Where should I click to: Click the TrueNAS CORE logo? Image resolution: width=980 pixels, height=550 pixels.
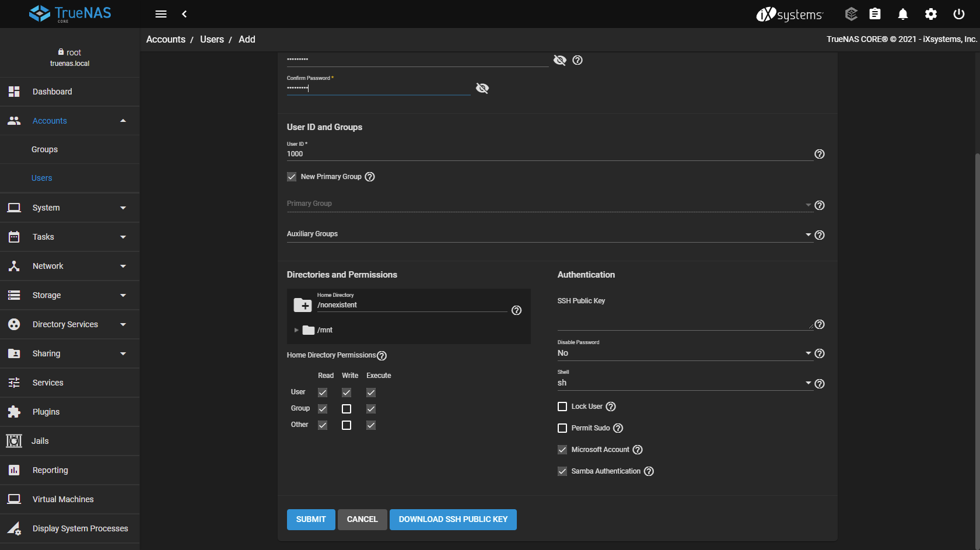pos(70,13)
